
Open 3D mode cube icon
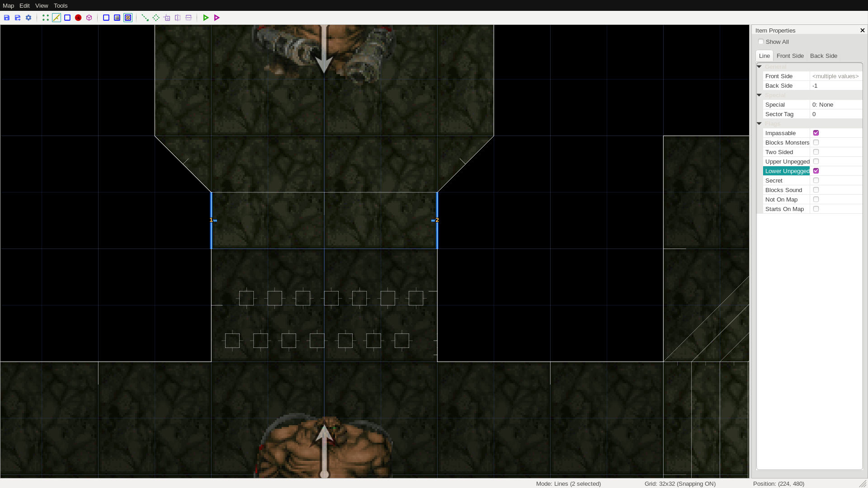(x=89, y=18)
